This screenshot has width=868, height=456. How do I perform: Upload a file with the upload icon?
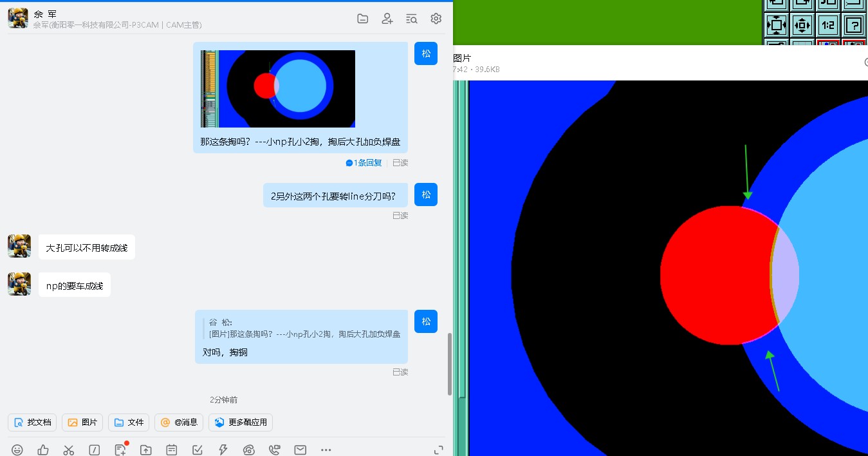point(146,450)
